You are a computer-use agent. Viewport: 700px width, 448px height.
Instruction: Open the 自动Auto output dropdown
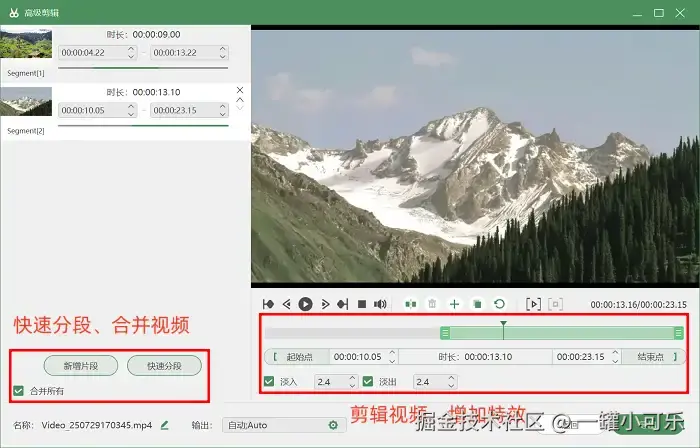pyautogui.click(x=284, y=425)
